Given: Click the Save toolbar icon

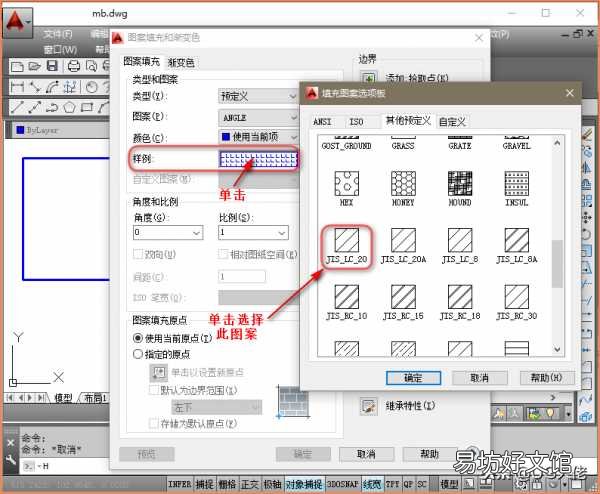Looking at the screenshot, I should click(52, 66).
